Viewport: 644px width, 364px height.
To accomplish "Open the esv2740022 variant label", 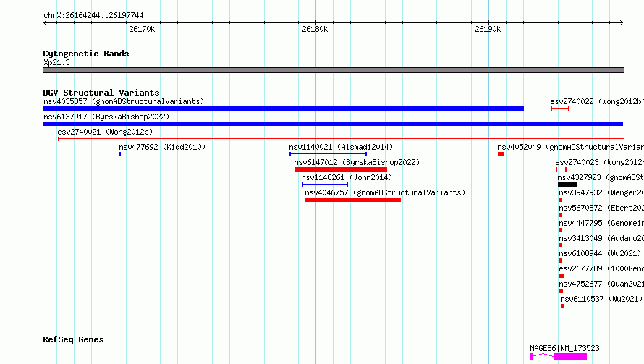I will (597, 101).
